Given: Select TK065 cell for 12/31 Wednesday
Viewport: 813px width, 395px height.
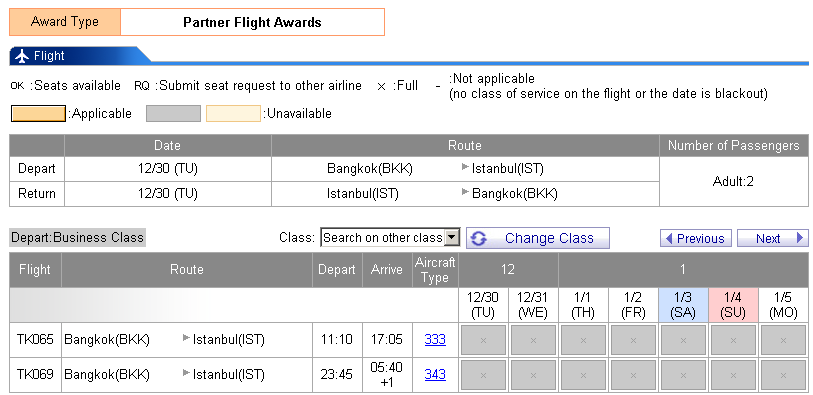Looking at the screenshot, I should pyautogui.click(x=533, y=340).
